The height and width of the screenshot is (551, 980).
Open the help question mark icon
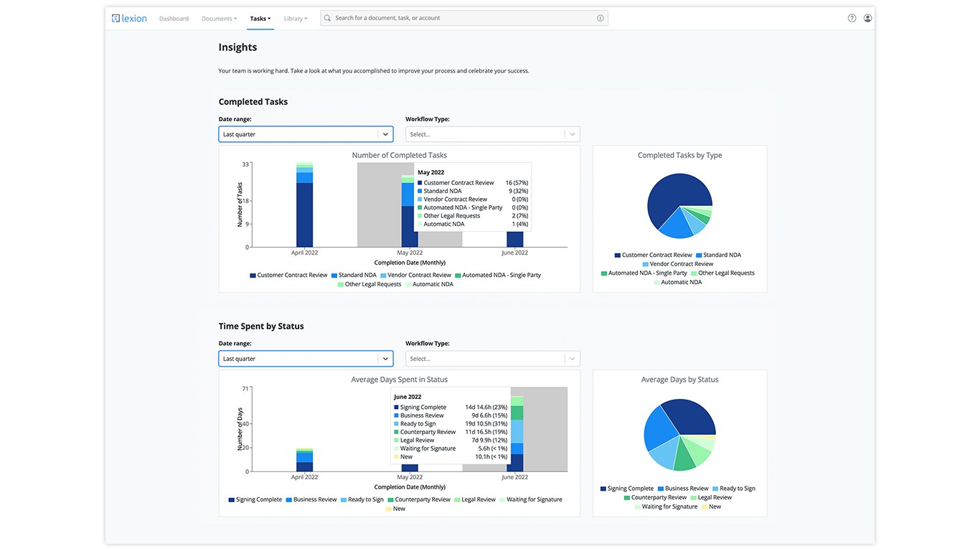click(852, 18)
